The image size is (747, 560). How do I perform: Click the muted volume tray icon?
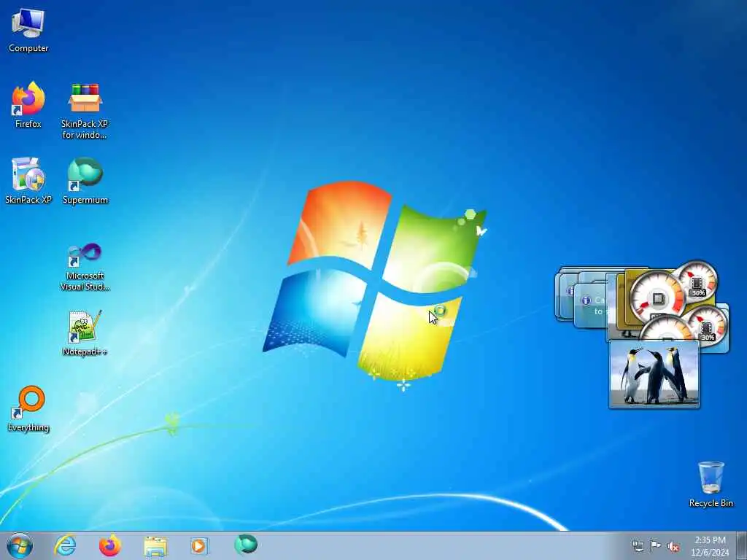pyautogui.click(x=673, y=546)
